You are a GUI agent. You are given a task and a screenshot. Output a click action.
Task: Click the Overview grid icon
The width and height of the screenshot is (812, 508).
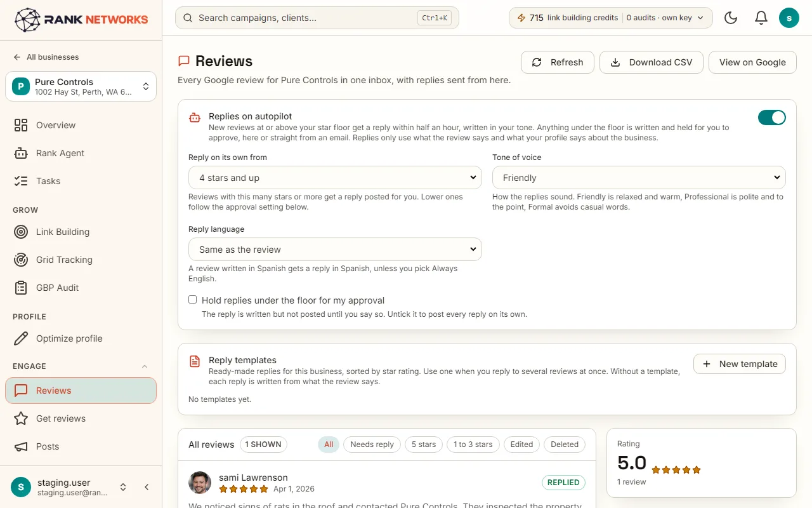click(21, 125)
